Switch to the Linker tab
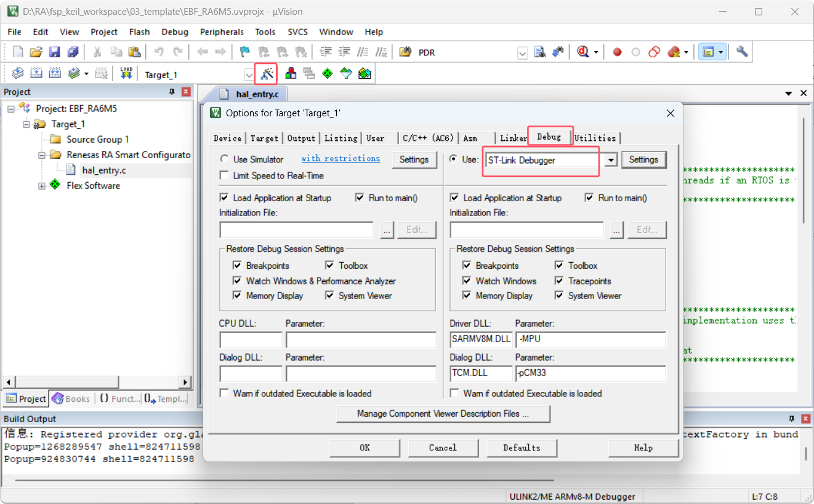The image size is (814, 504). 513,138
